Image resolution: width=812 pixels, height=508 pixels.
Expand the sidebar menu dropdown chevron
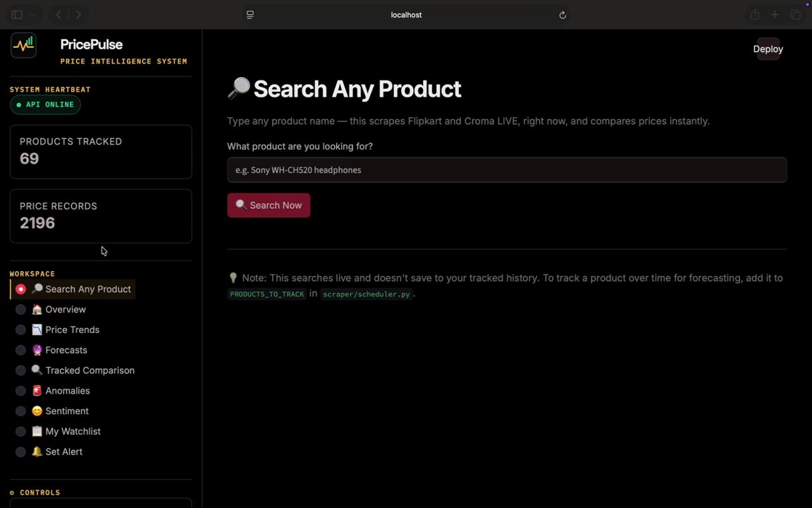32,15
